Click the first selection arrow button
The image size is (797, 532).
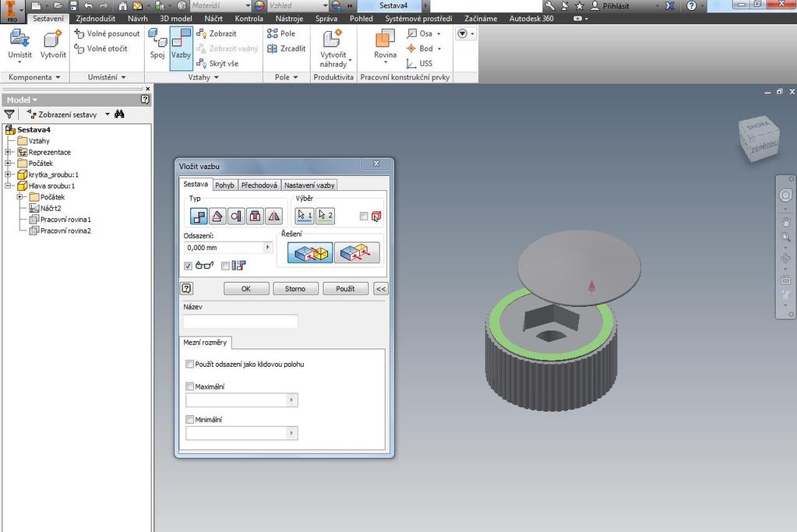click(305, 216)
